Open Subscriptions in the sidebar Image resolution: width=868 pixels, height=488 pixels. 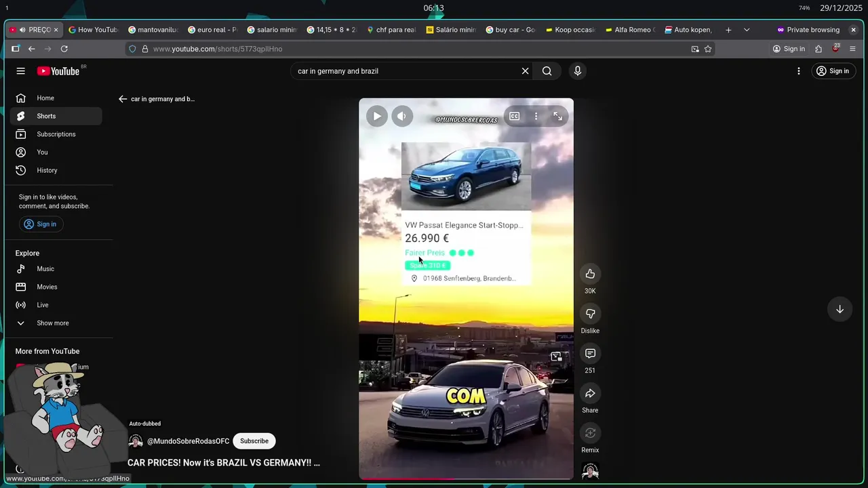(56, 134)
